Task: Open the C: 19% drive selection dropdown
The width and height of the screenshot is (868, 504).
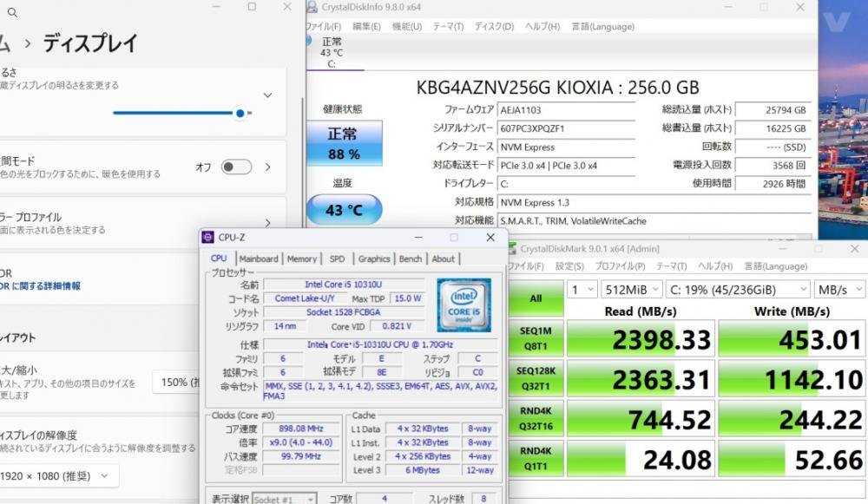Action: (738, 290)
